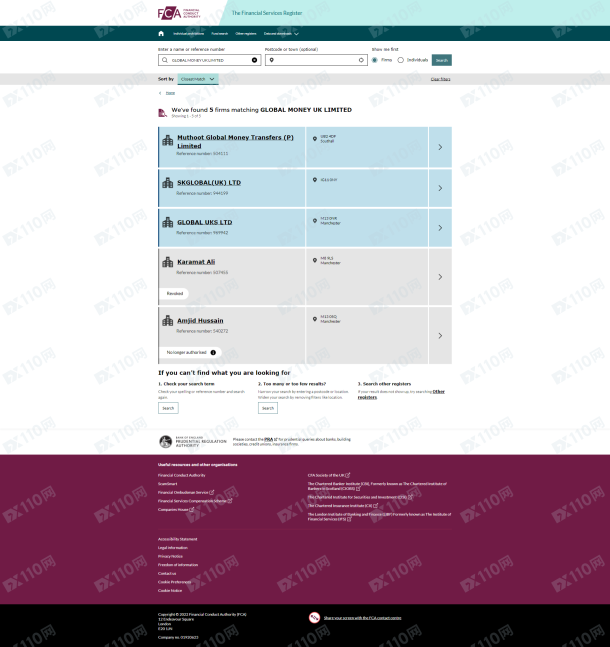The width and height of the screenshot is (610, 647).
Task: Open Karamat Ali firm link
Action: pyautogui.click(x=196, y=262)
